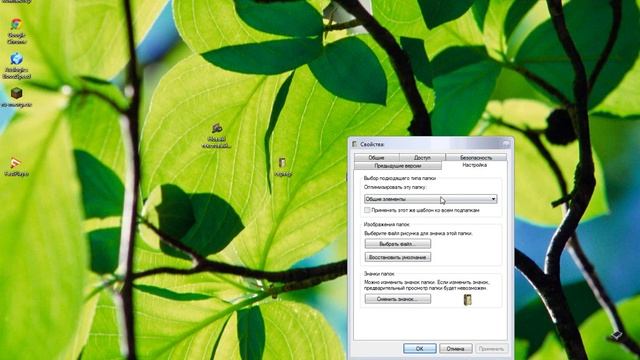Select the small folder icon on the desktop near the dialog

coord(282,167)
